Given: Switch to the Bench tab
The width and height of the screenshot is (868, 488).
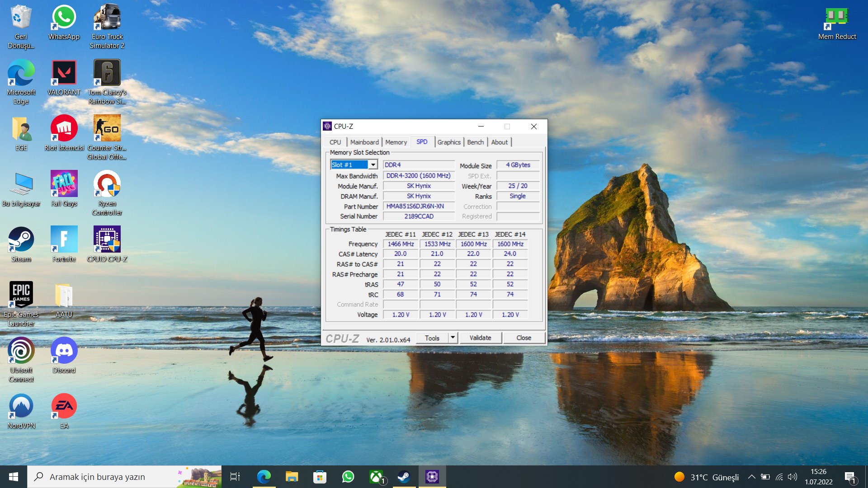Looking at the screenshot, I should click(x=476, y=142).
